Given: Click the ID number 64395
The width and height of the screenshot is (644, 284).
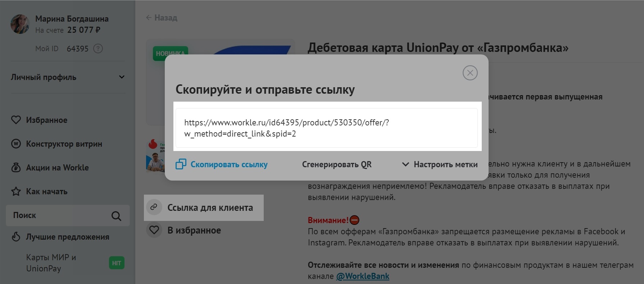Looking at the screenshot, I should [77, 49].
